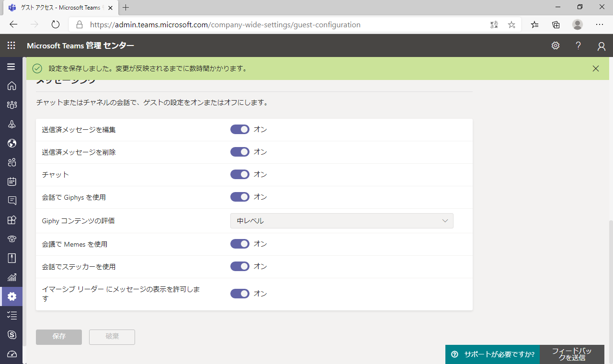Open the legacy Skype portal icon
Image resolution: width=613 pixels, height=364 pixels.
click(x=12, y=335)
